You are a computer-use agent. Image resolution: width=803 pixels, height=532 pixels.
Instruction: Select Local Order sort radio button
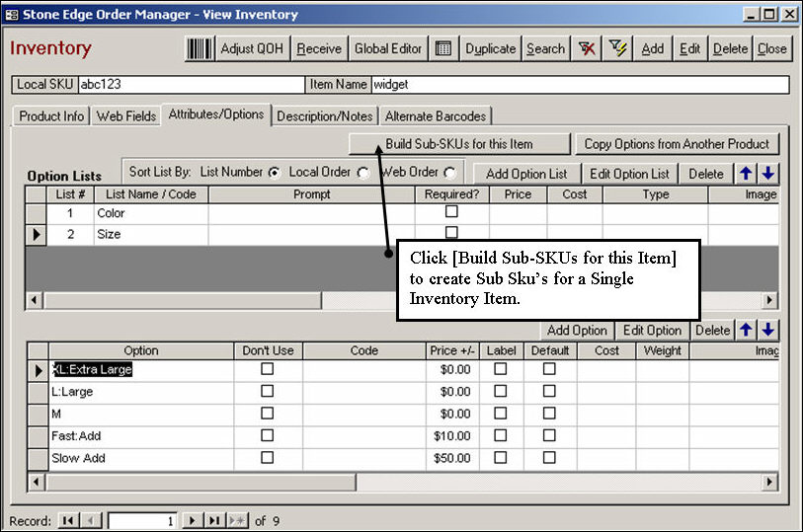tap(362, 173)
